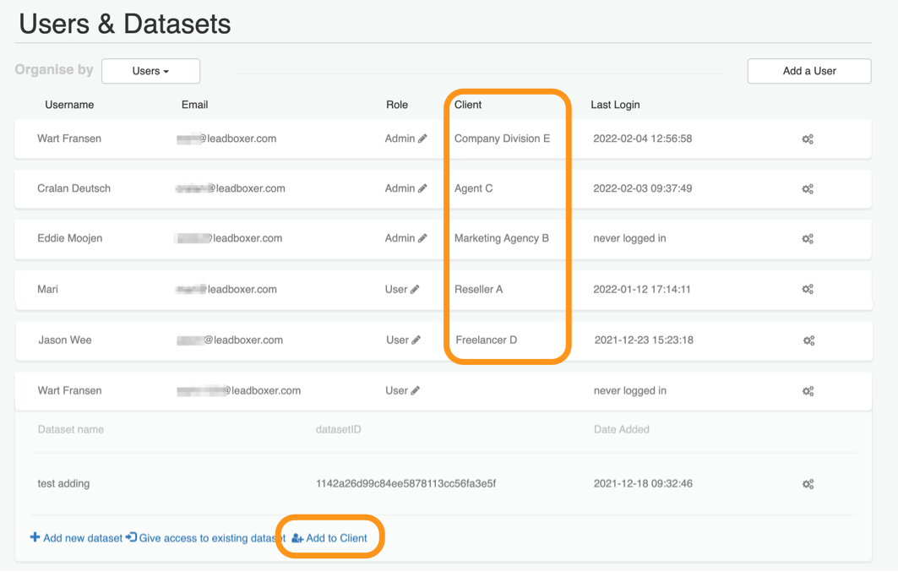The image size is (898, 588).
Task: Open Jason Wee's settings gear icon
Action: [x=808, y=340]
